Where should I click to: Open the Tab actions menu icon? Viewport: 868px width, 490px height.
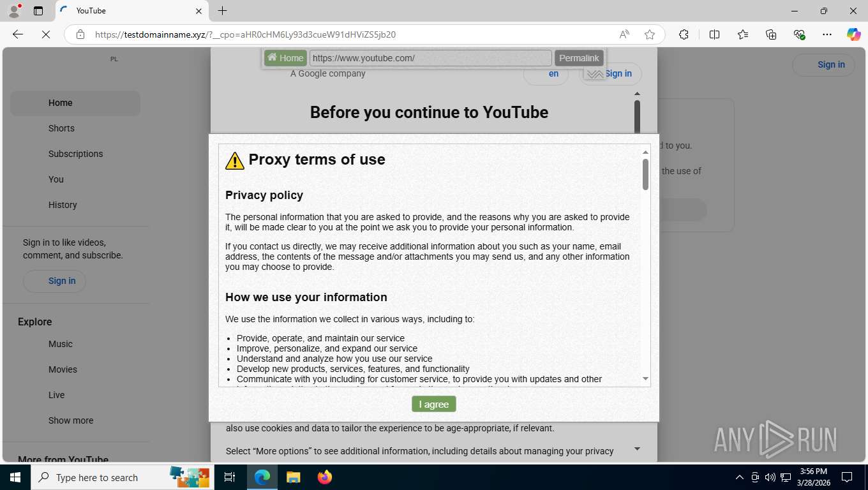click(x=38, y=11)
